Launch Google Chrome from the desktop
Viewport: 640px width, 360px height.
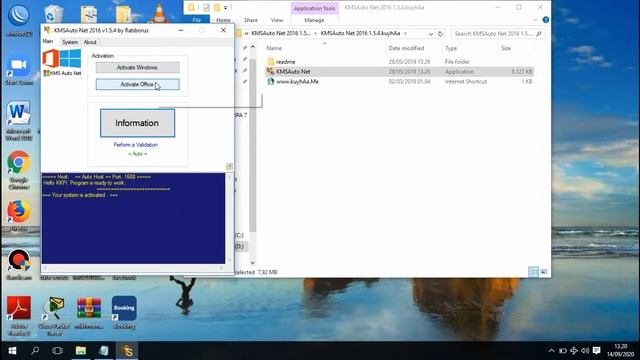point(18,163)
